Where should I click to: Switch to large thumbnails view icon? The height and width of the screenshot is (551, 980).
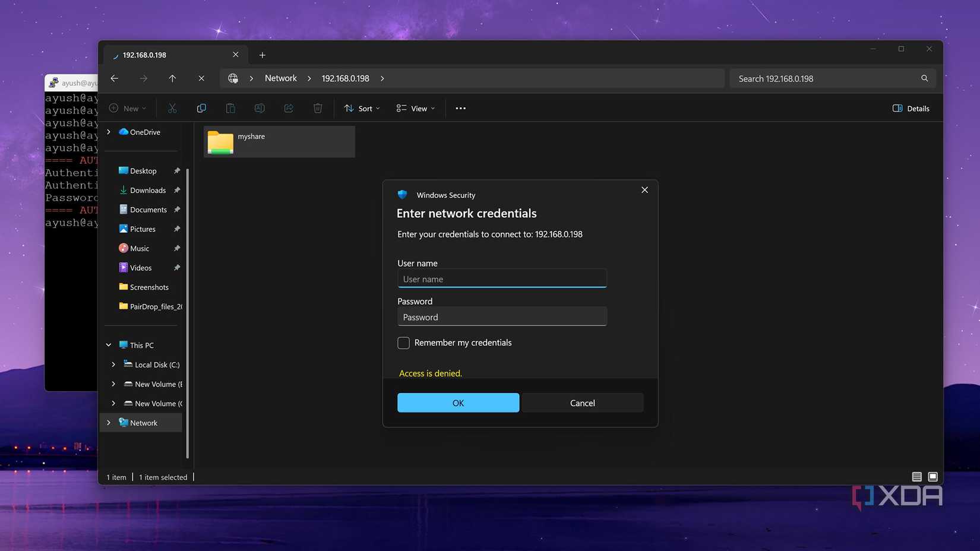[x=932, y=477]
